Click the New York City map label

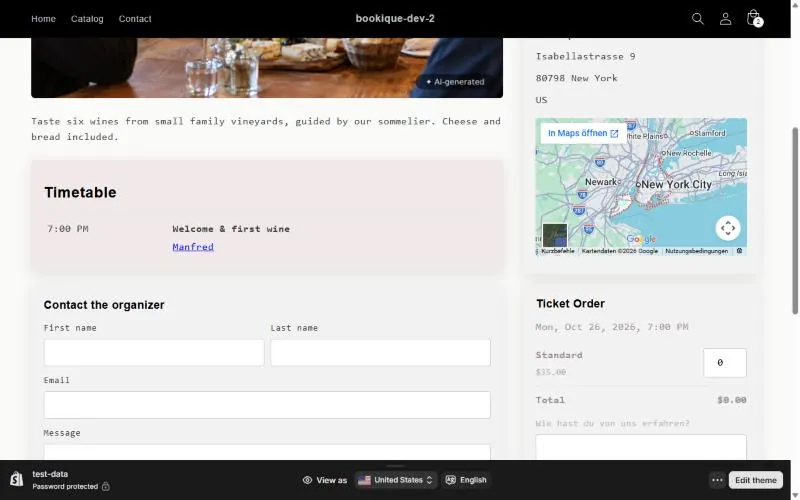pyautogui.click(x=677, y=185)
